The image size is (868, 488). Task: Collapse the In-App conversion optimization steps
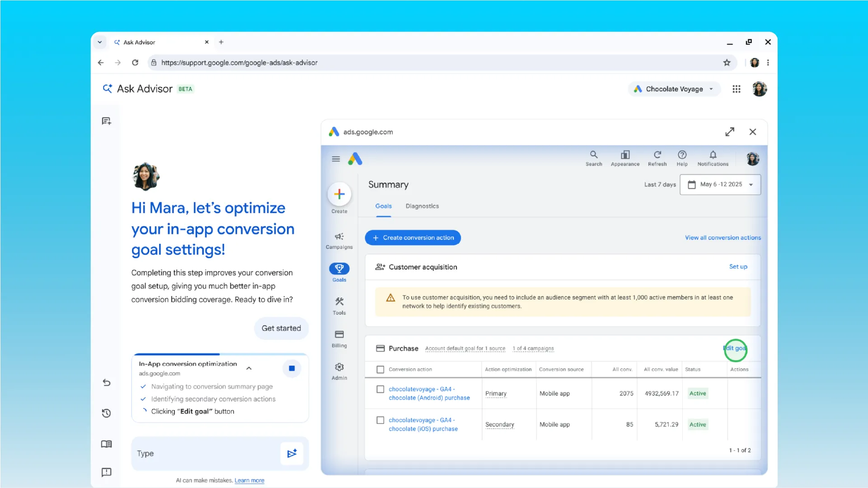(249, 368)
